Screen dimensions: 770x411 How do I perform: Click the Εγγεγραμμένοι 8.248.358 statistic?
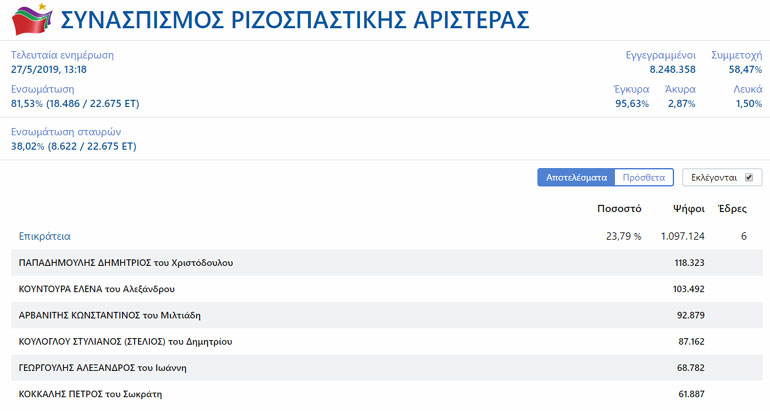point(672,69)
